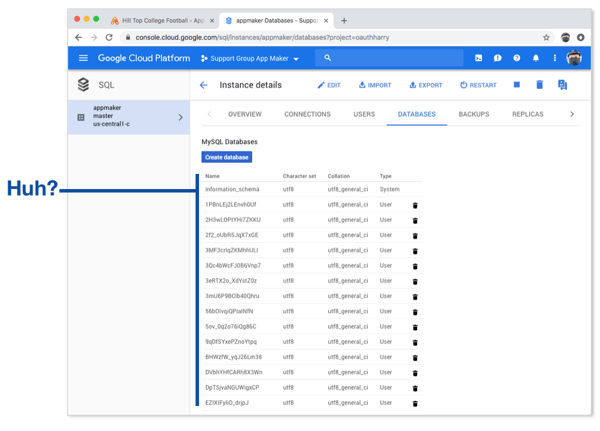The image size is (600, 431).
Task: Reload the page in browser toolbar
Action: click(109, 38)
